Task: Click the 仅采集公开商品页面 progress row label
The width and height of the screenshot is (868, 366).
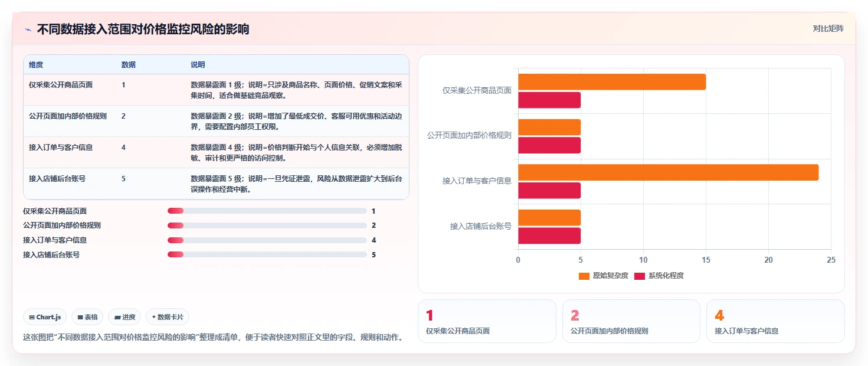Action: coord(55,211)
